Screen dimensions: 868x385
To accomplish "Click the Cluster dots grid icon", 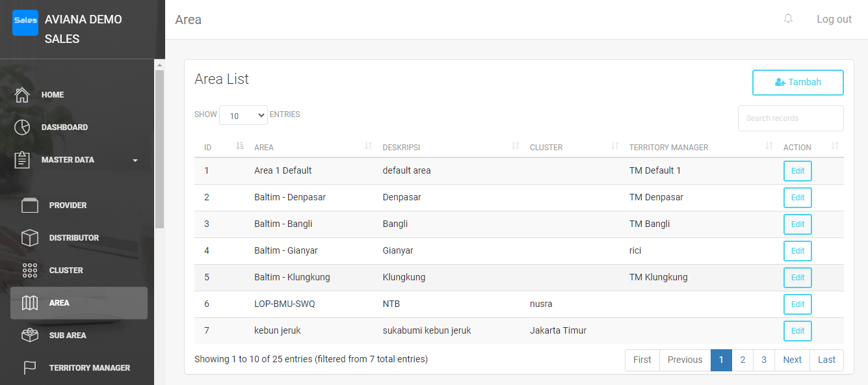I will coord(30,271).
